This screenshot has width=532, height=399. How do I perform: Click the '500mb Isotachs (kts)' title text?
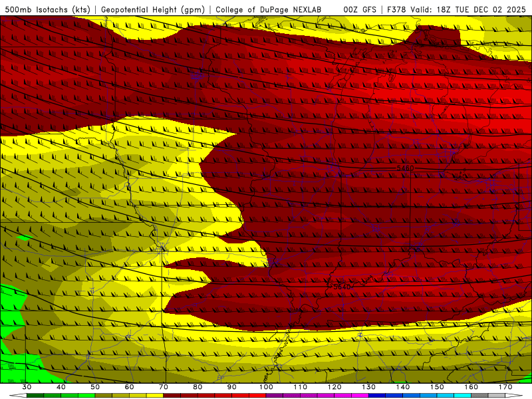(47, 9)
